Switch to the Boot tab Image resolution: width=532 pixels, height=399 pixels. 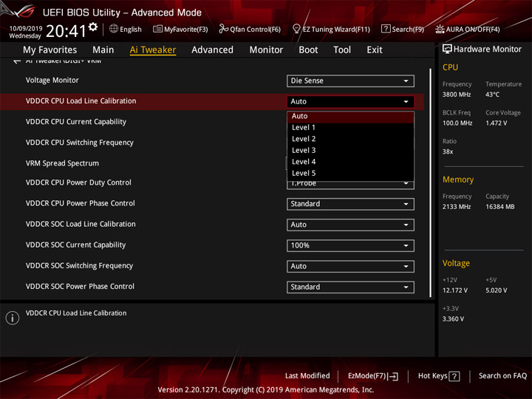[308, 50]
